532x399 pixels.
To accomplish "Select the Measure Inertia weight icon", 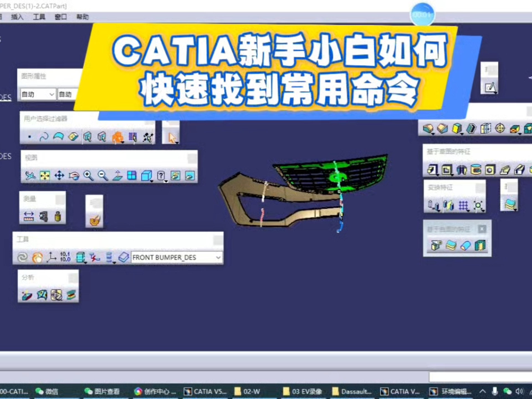I will [58, 216].
